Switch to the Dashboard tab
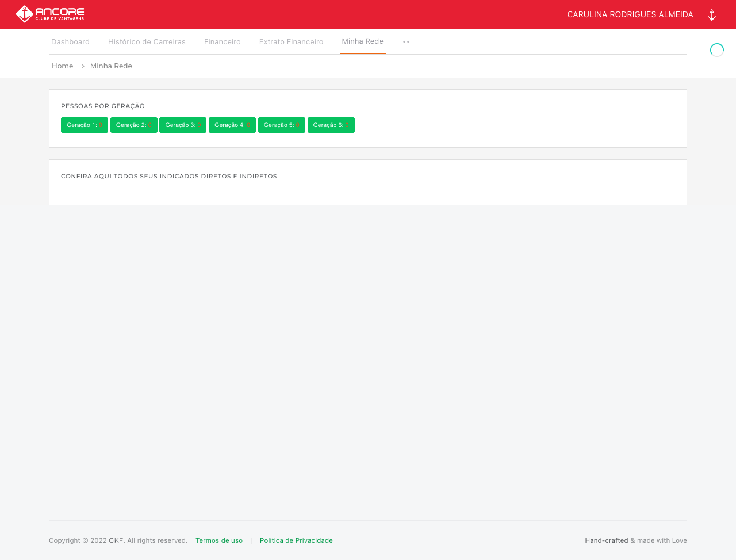Image resolution: width=736 pixels, height=560 pixels. pos(70,42)
